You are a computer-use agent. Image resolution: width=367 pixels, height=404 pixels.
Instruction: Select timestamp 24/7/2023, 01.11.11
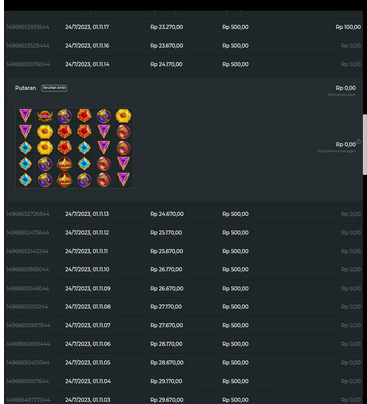(86, 251)
